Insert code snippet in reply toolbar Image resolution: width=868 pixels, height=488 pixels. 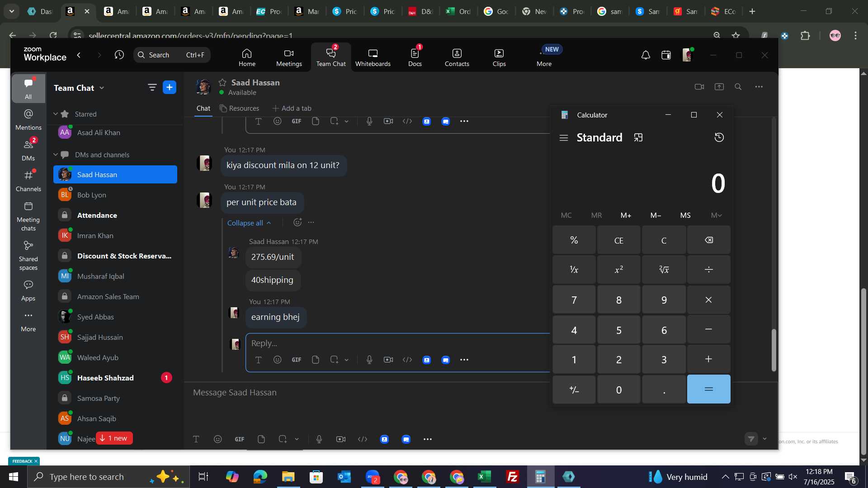point(407,360)
